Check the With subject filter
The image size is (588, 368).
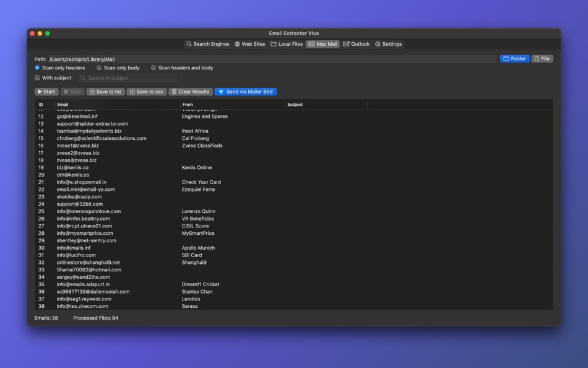[37, 78]
